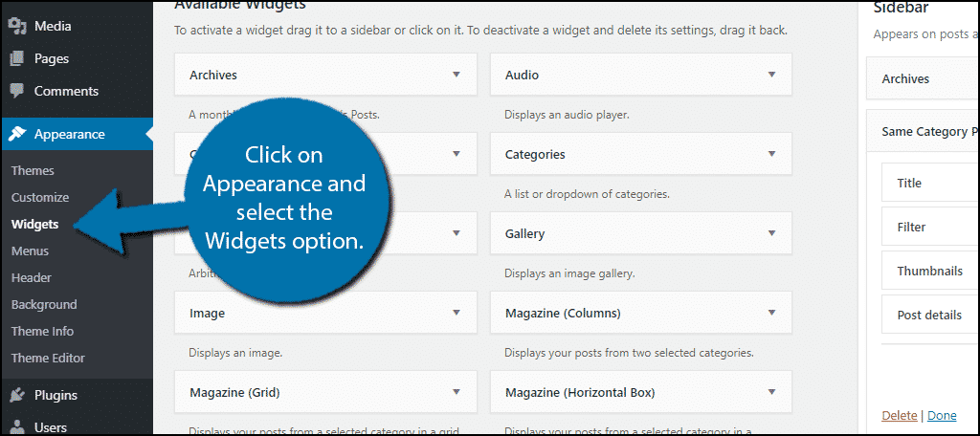
Task: Select Widgets in the Appearance submenu
Action: point(35,225)
